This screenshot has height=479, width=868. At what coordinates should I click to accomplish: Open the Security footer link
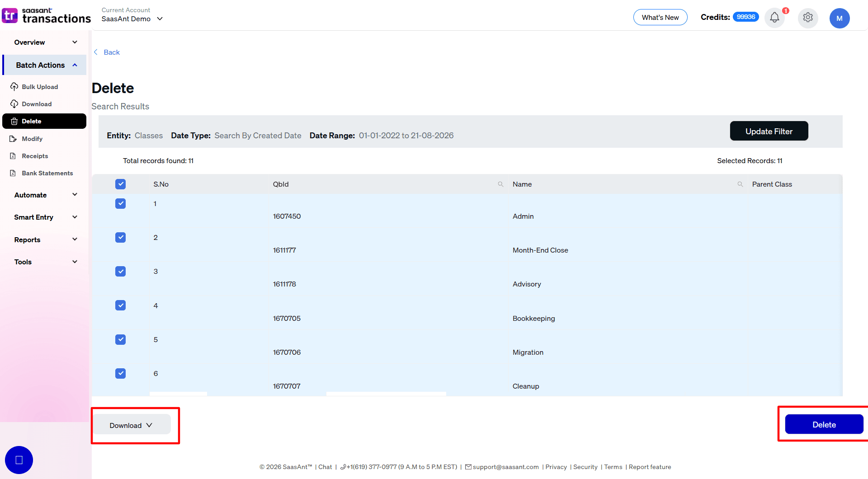[585, 467]
